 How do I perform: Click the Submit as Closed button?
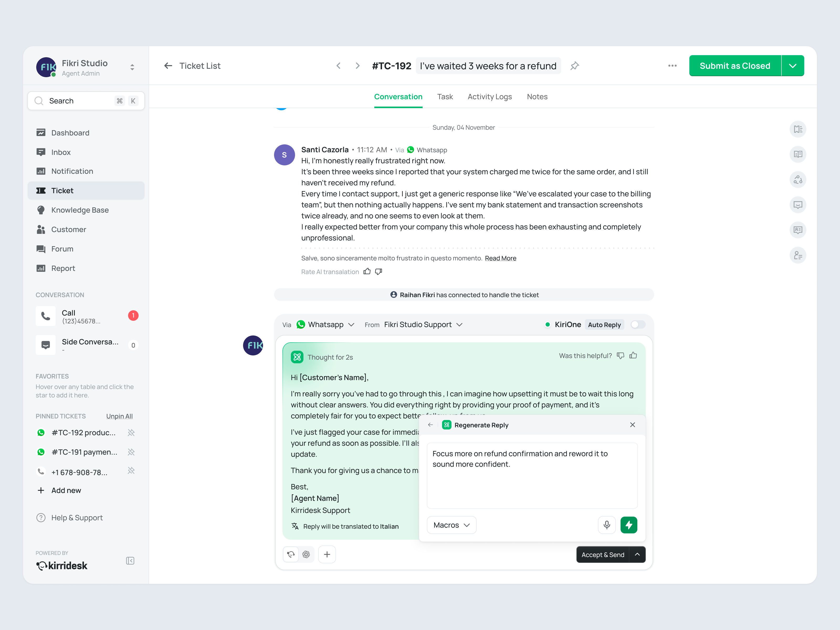(735, 66)
